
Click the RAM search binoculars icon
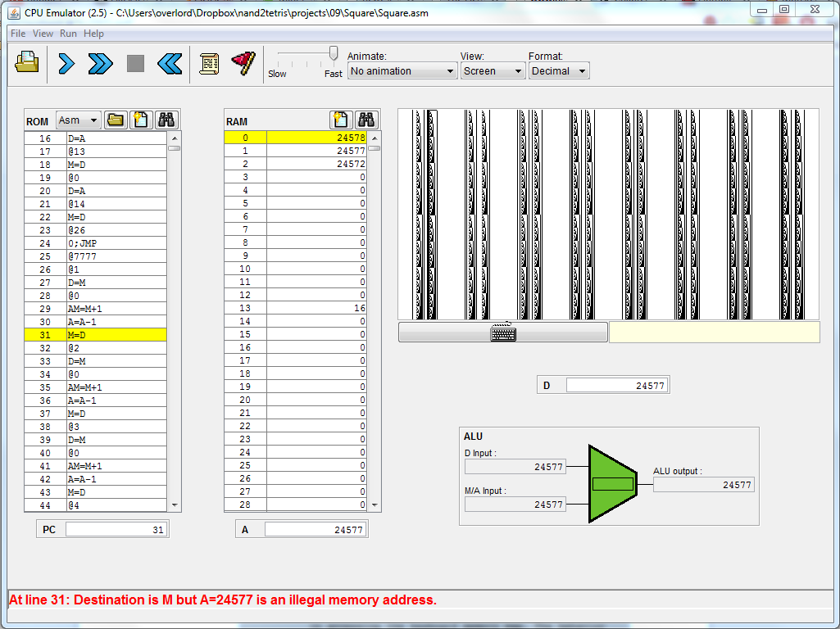point(366,120)
